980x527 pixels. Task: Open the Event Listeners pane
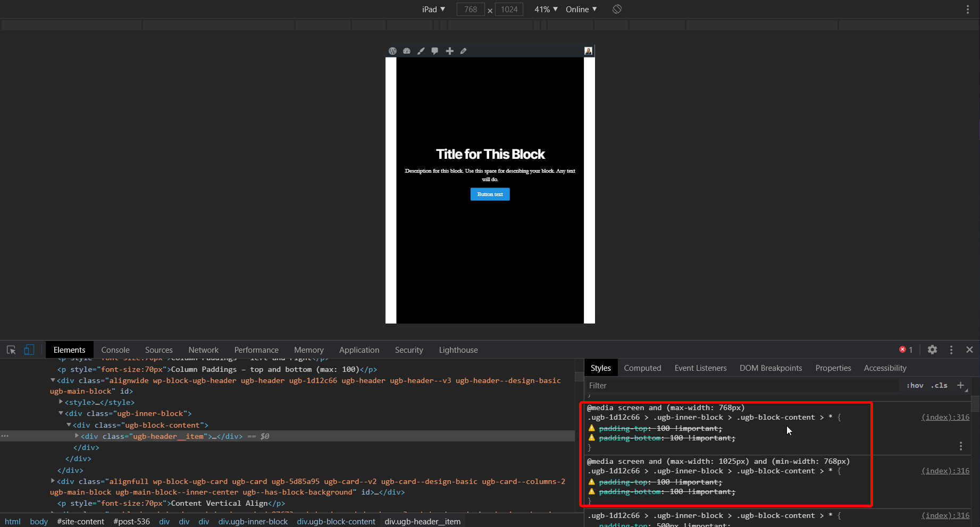tap(700, 368)
